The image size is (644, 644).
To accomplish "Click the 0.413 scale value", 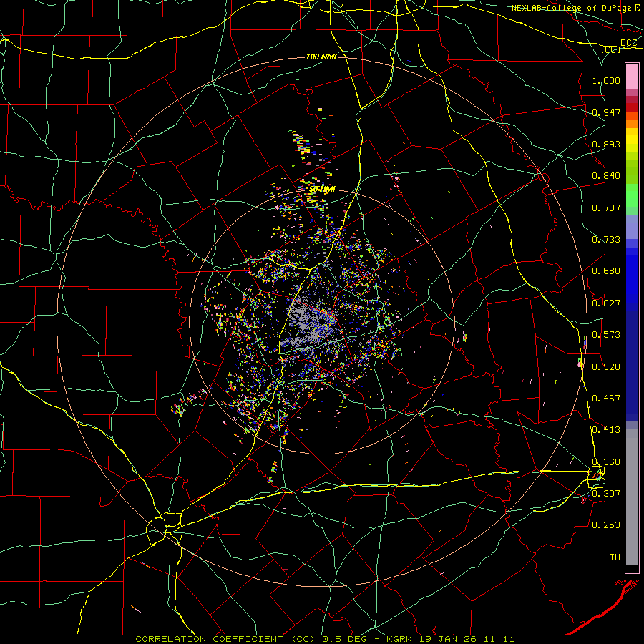I will [x=606, y=430].
